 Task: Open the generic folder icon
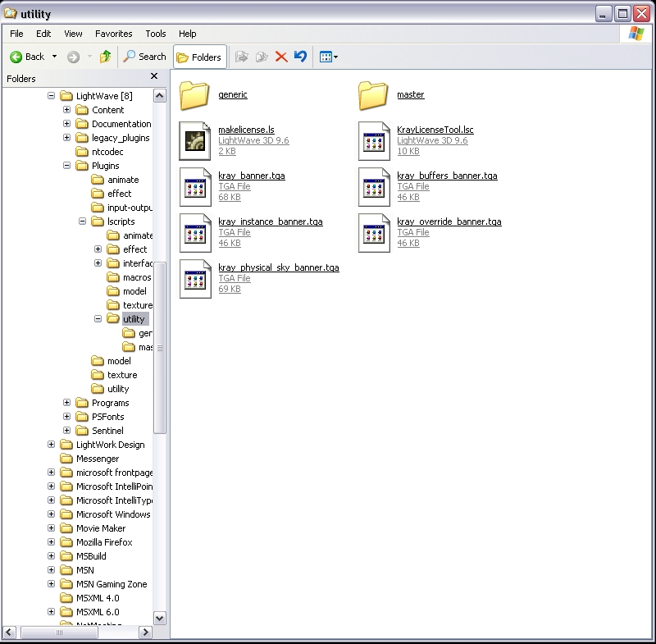tap(195, 95)
